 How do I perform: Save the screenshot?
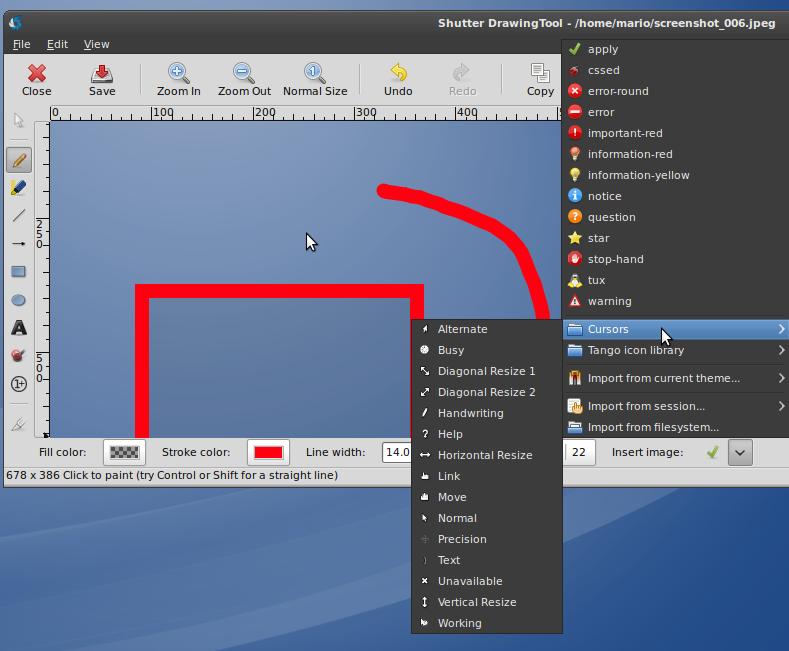coord(102,79)
